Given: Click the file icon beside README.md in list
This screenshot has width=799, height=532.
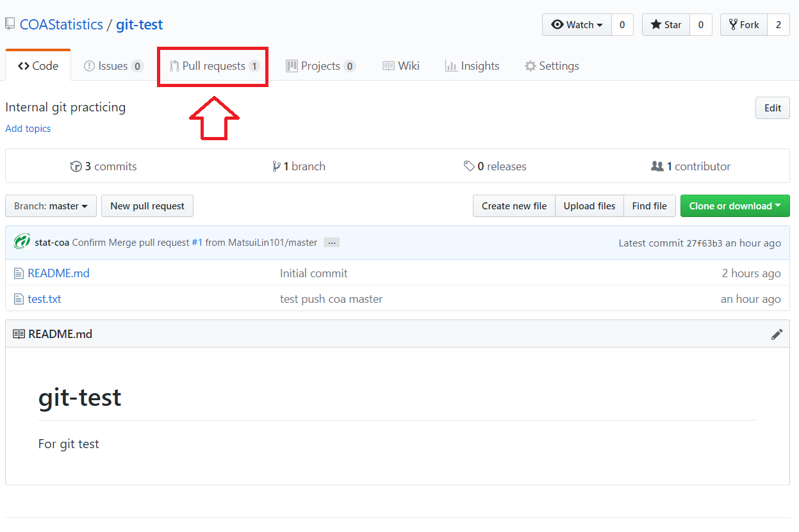Looking at the screenshot, I should 19,273.
